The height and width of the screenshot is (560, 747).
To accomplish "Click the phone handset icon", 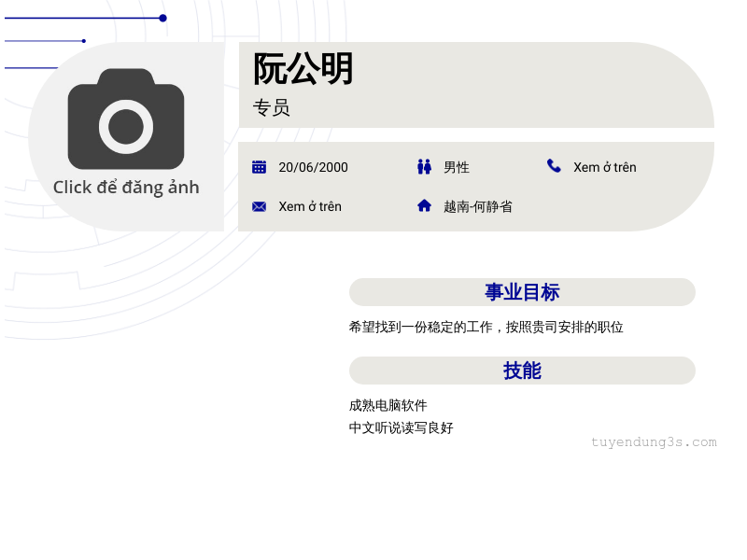I will (x=554, y=166).
